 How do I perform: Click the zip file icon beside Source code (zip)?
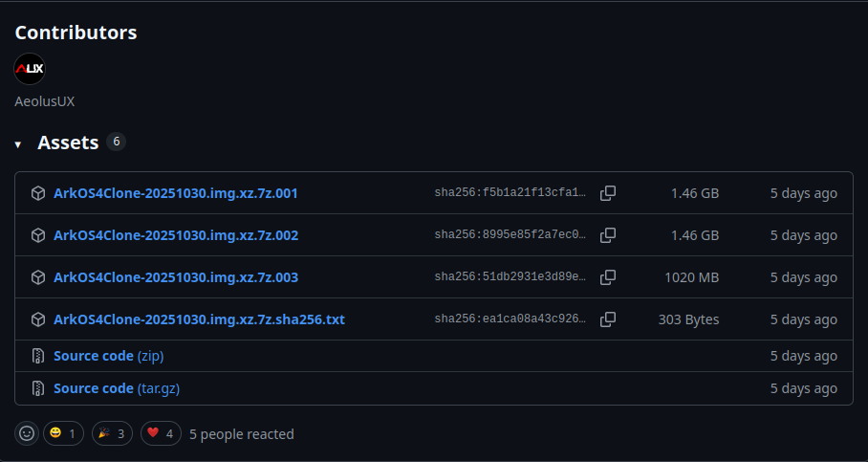(x=38, y=356)
